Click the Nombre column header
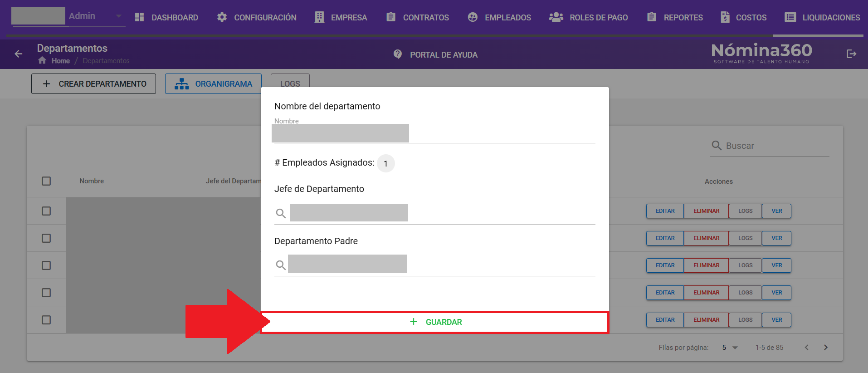Viewport: 868px width, 373px height. click(92, 181)
